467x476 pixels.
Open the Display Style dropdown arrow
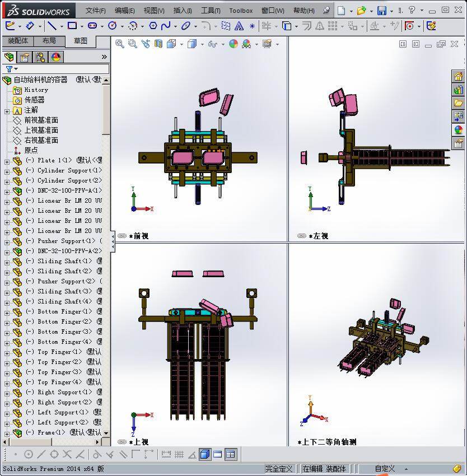202,44
